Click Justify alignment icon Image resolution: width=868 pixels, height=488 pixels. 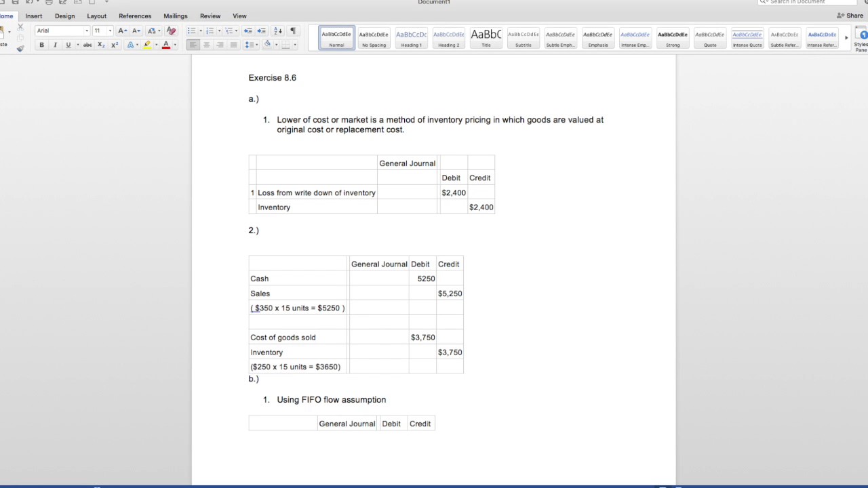(234, 45)
